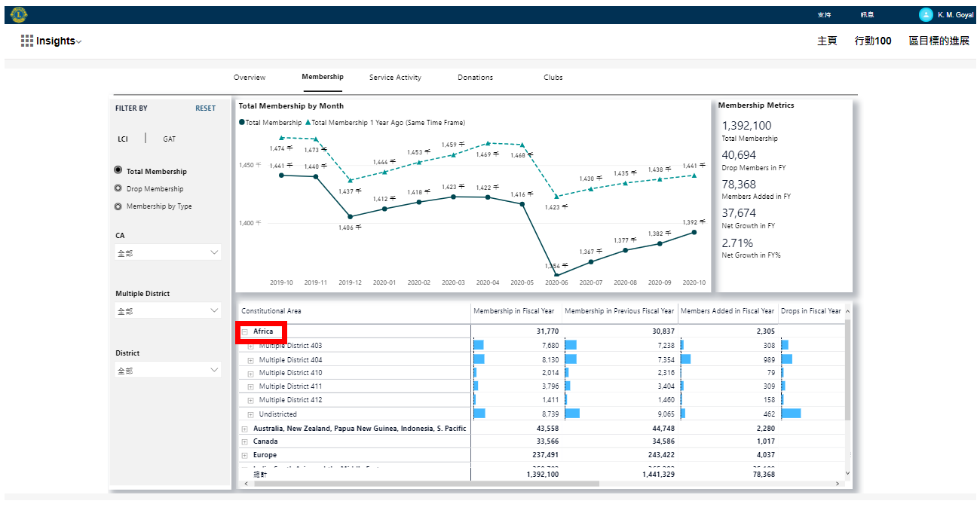980x510 pixels.
Task: Select the Total Membership radio button
Action: pyautogui.click(x=118, y=171)
